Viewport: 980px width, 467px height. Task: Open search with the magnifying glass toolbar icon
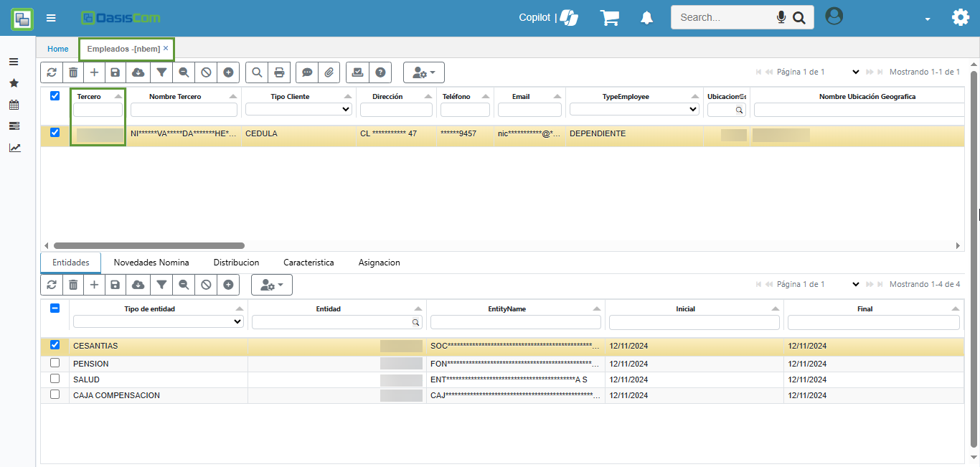[x=257, y=72]
